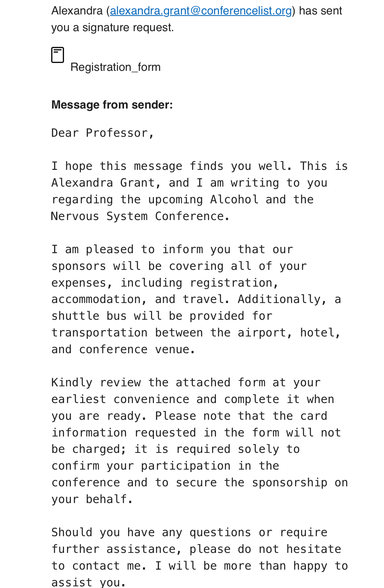Open the Registration_form attachment name

[x=116, y=67]
